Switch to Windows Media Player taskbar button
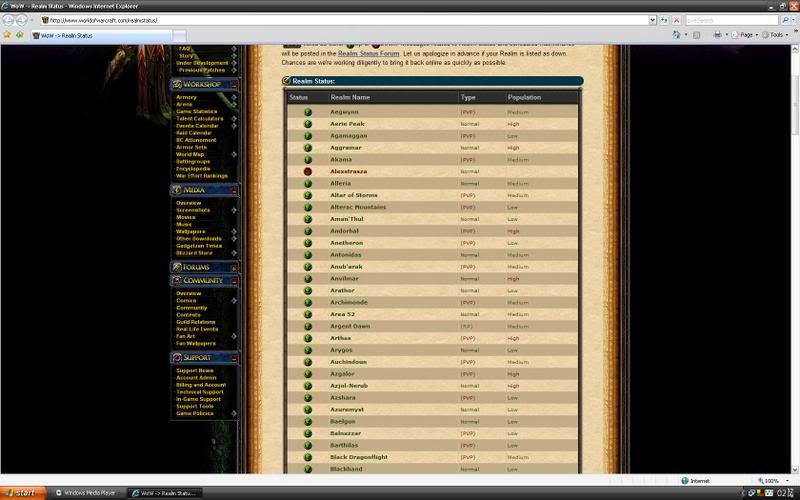Screen dimensions: 800x500 click(x=86, y=493)
